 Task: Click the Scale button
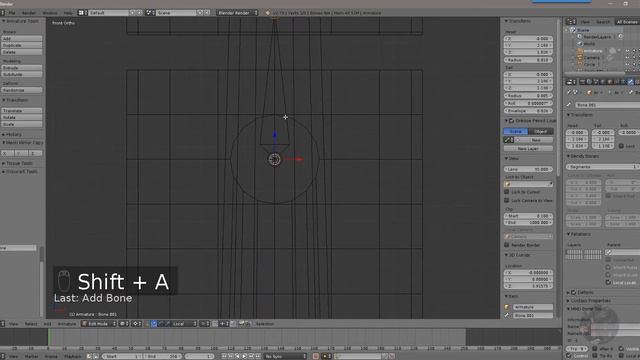(x=22, y=124)
